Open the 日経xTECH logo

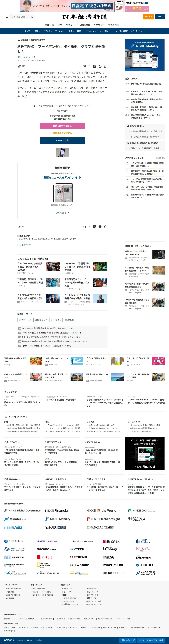tap(77, 549)
